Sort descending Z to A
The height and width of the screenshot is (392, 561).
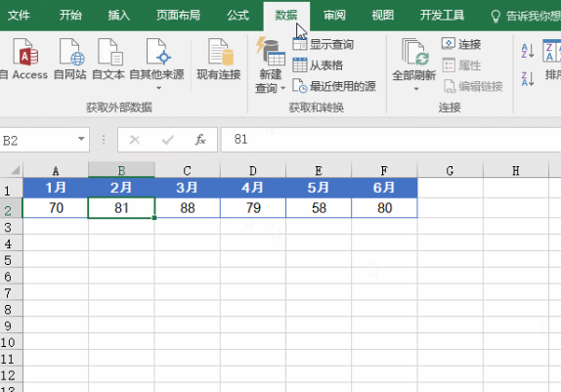[x=528, y=79]
